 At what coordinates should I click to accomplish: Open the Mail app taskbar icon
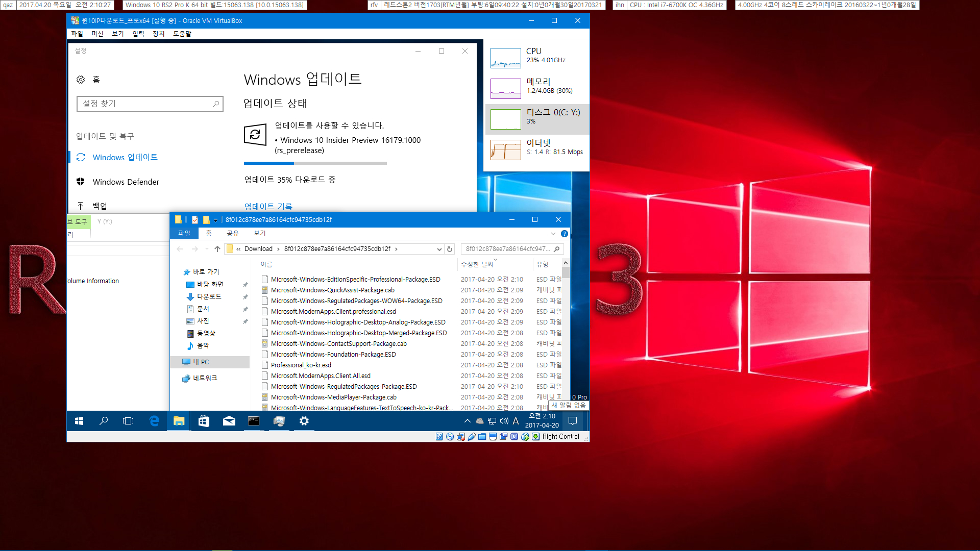(x=229, y=421)
